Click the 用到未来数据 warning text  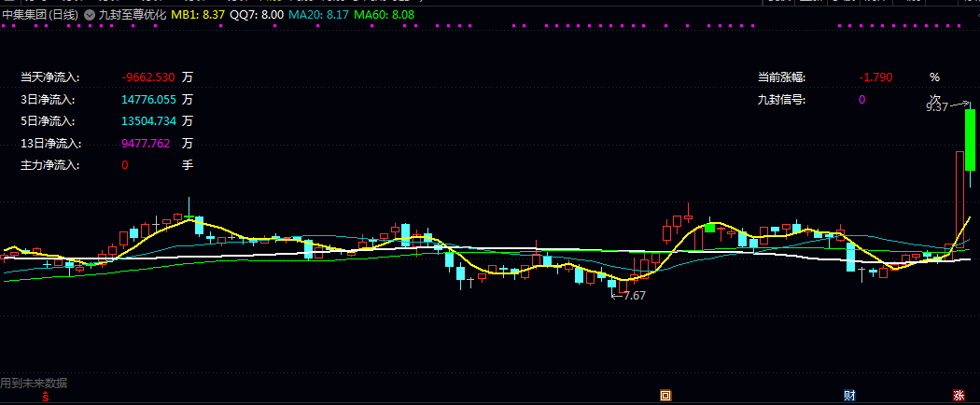[34, 384]
